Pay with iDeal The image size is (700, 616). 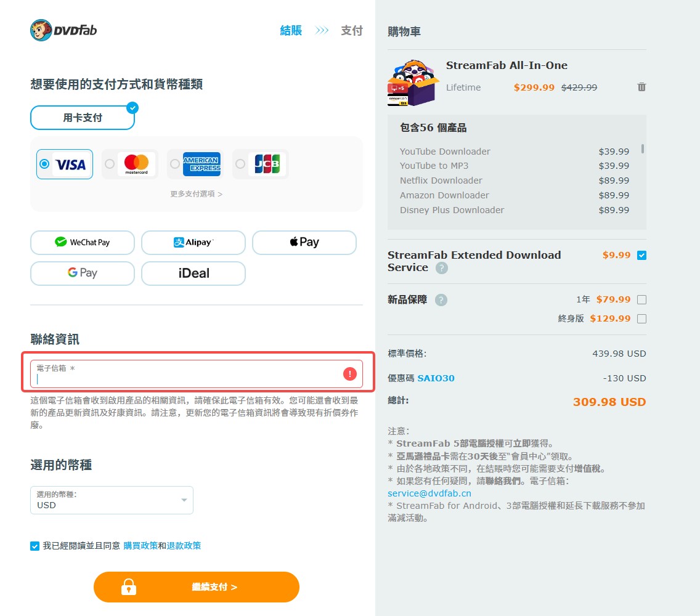[x=193, y=273]
